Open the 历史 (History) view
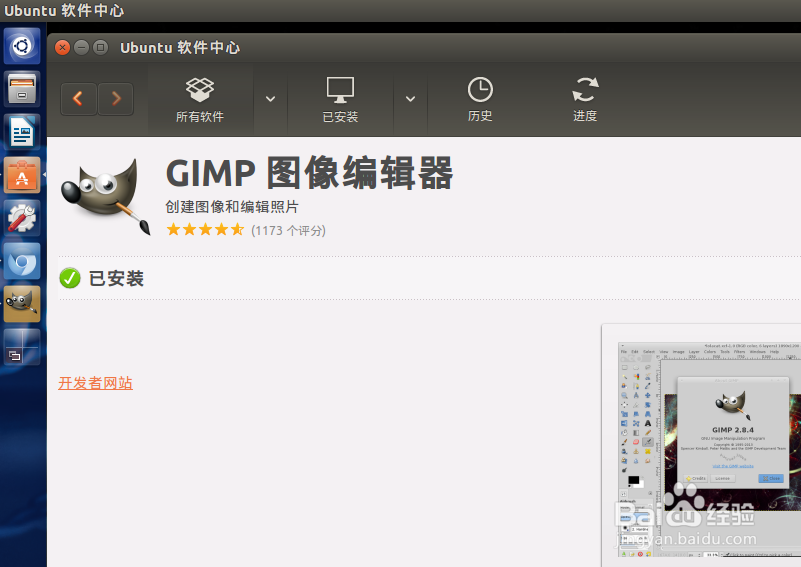 point(480,100)
